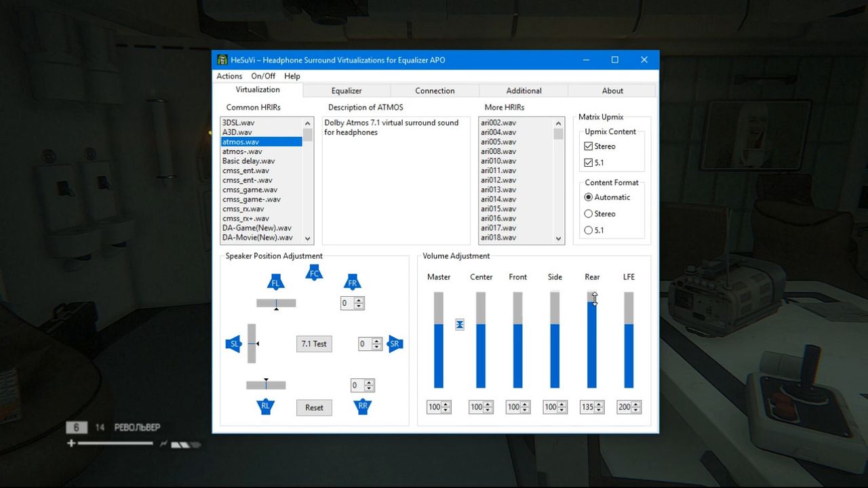Click the volume link icon beside Master slider
The height and width of the screenshot is (488, 868).
point(460,325)
